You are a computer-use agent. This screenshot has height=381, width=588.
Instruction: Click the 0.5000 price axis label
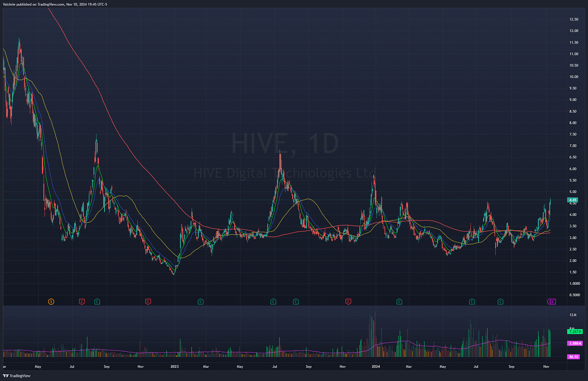coord(574,295)
